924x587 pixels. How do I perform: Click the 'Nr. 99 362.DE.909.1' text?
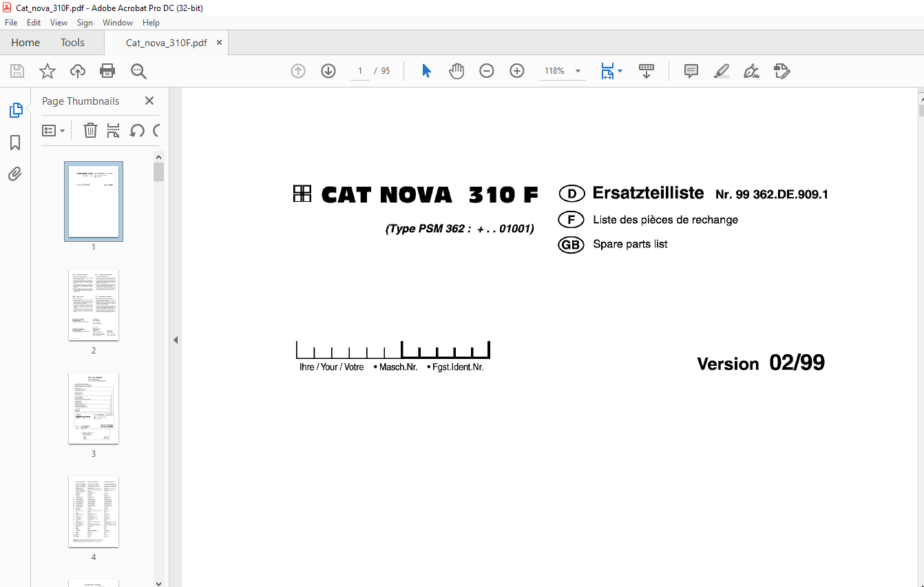[771, 195]
